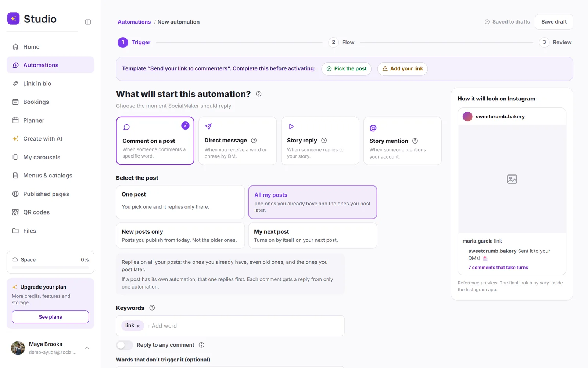Choose the Story mention trigger card
The width and height of the screenshot is (588, 368).
coord(402,141)
